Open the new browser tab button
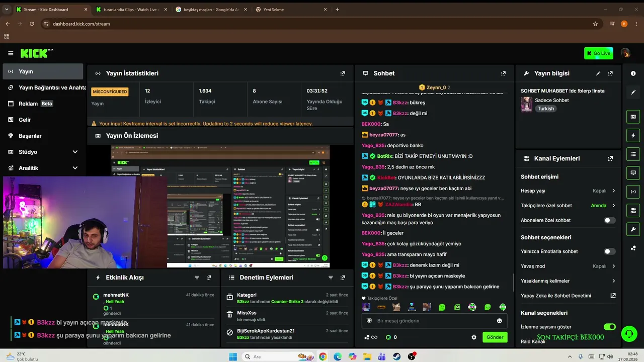644x362 pixels. 337,10
